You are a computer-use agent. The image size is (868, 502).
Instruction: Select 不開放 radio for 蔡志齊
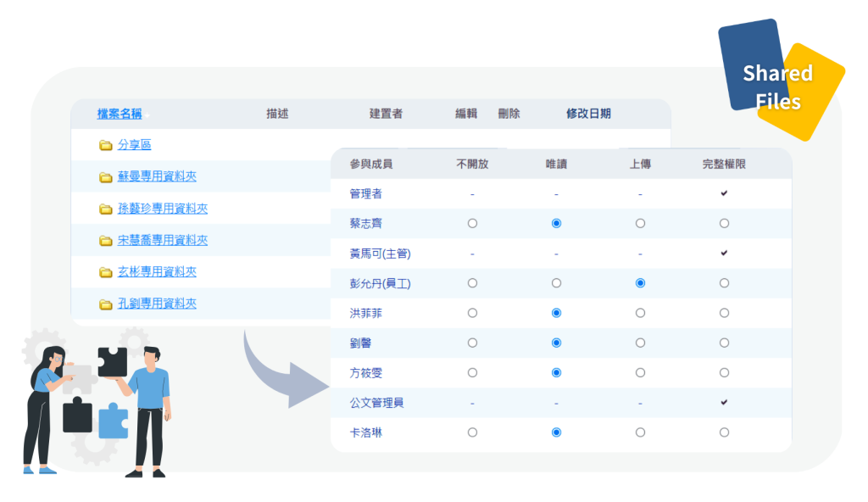[x=472, y=224]
